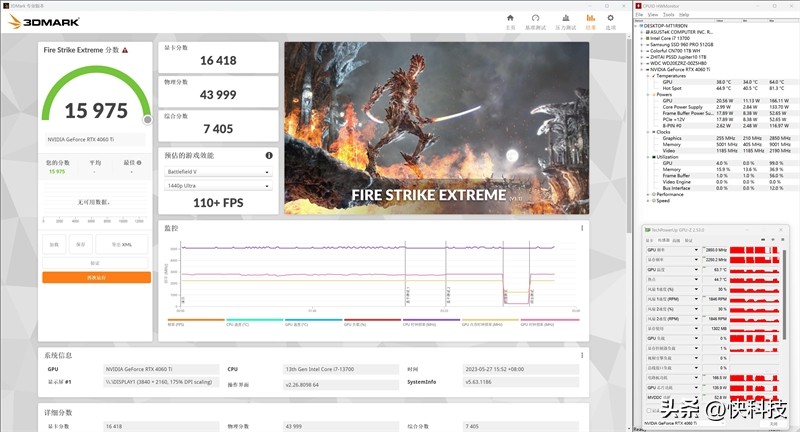
Task: Open the View menu in HWMonitor
Action: click(652, 15)
